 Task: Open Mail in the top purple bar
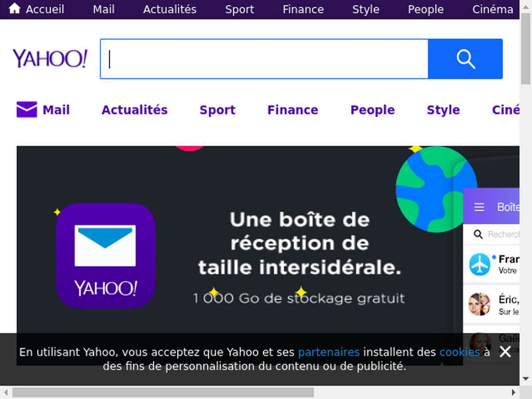click(x=103, y=9)
